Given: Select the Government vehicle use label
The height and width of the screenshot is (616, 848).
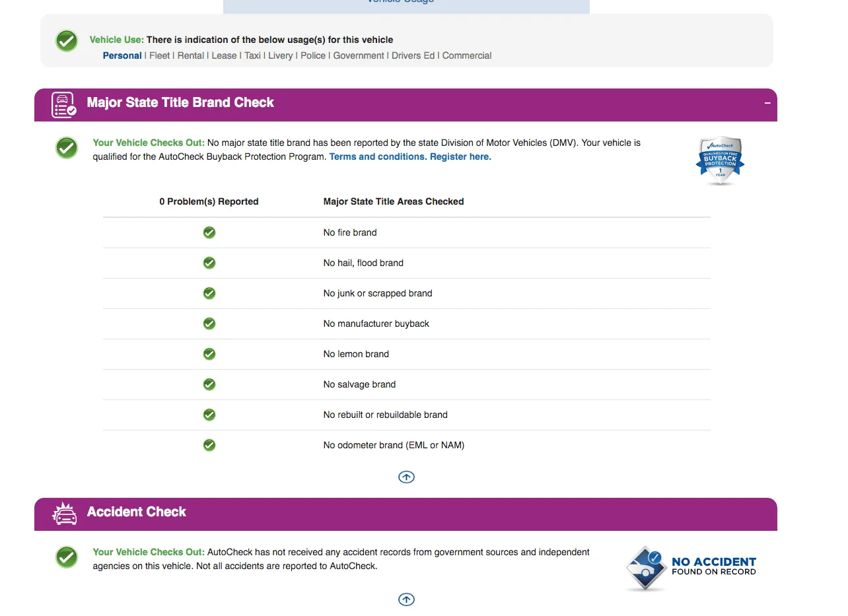Looking at the screenshot, I should coord(359,55).
